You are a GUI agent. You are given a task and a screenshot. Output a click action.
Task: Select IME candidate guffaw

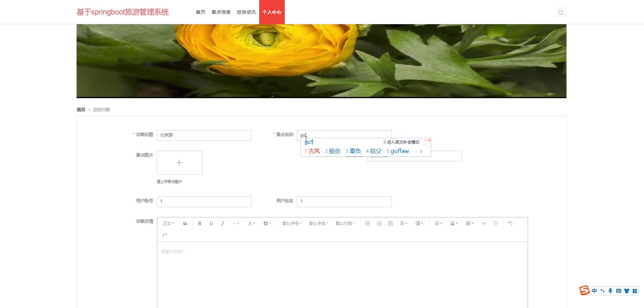pyautogui.click(x=398, y=151)
